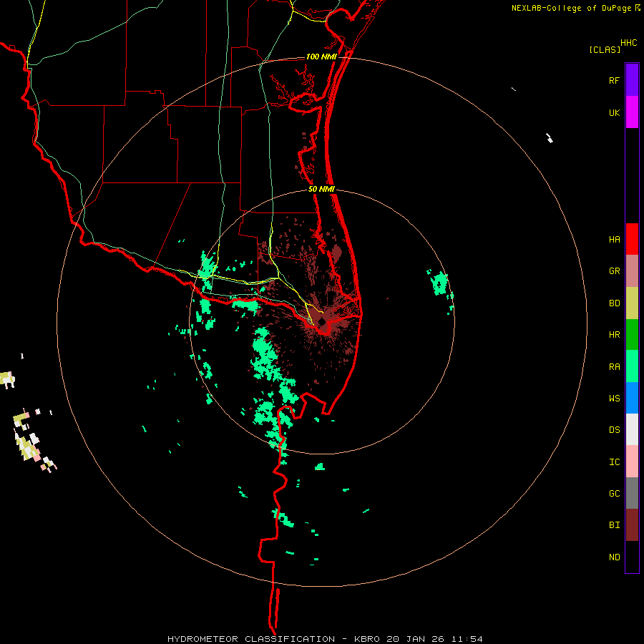Viewport: 644px width, 644px height.
Task: Select the gray GC legend color swatch
Action: click(x=632, y=493)
